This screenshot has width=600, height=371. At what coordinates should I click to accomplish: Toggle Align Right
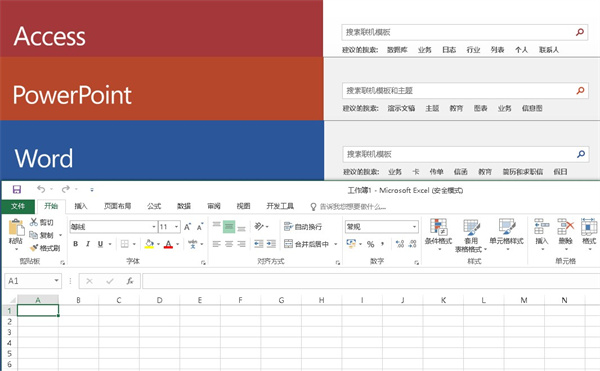coord(241,244)
